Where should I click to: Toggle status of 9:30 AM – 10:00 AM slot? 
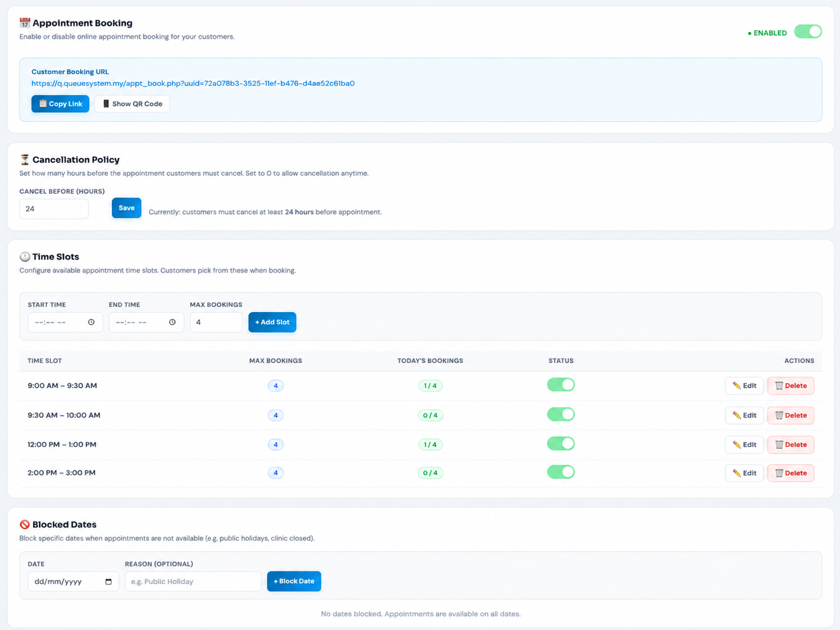pos(561,414)
